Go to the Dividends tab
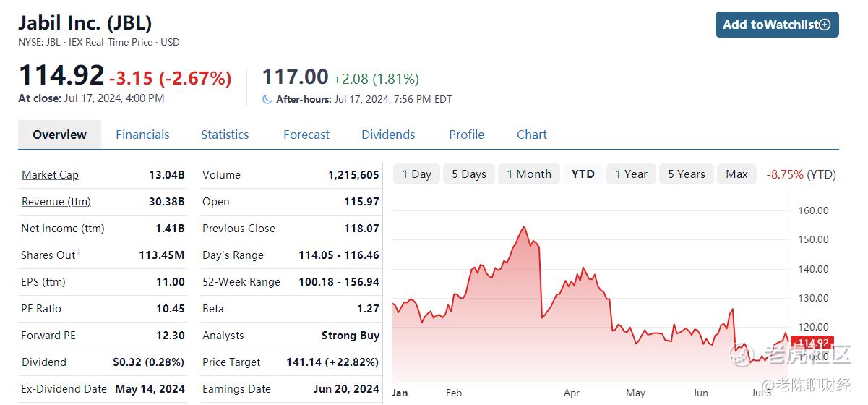Screen dimensions: 868x405 click(x=388, y=135)
